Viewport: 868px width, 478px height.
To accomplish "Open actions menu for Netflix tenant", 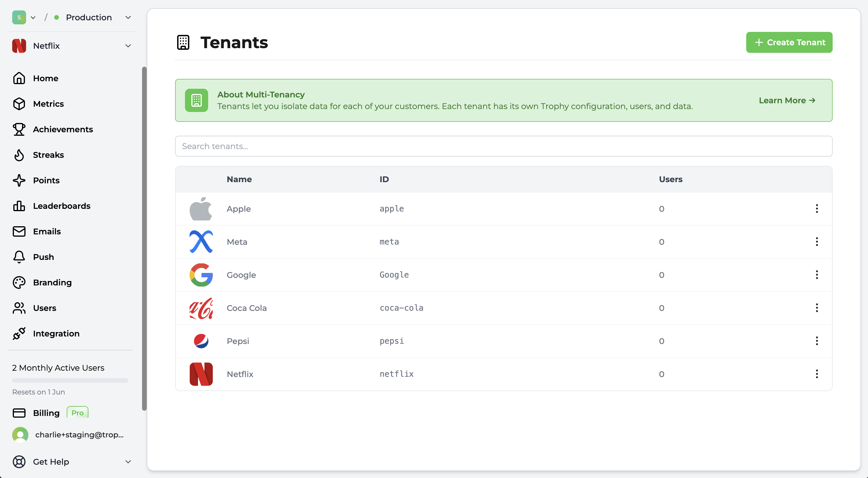I will point(817,374).
